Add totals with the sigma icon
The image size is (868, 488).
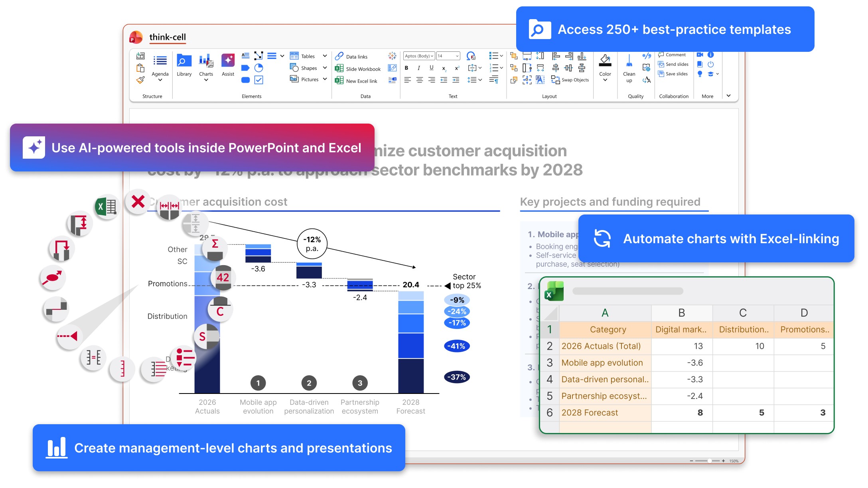click(x=215, y=248)
